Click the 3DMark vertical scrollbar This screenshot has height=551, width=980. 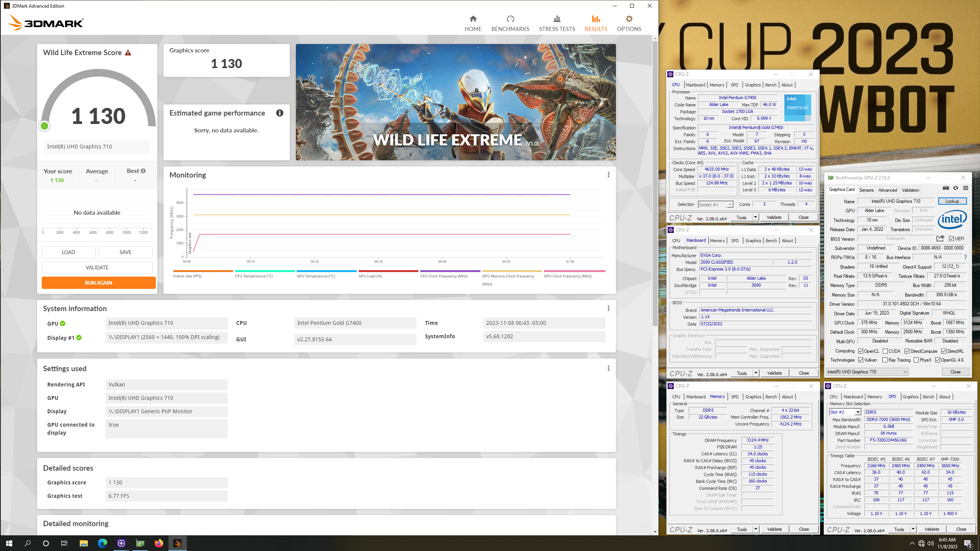pos(655,184)
